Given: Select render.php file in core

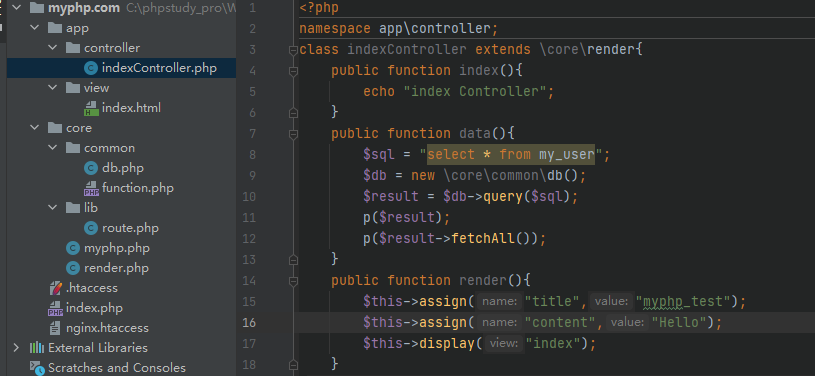Looking at the screenshot, I should tap(116, 268).
